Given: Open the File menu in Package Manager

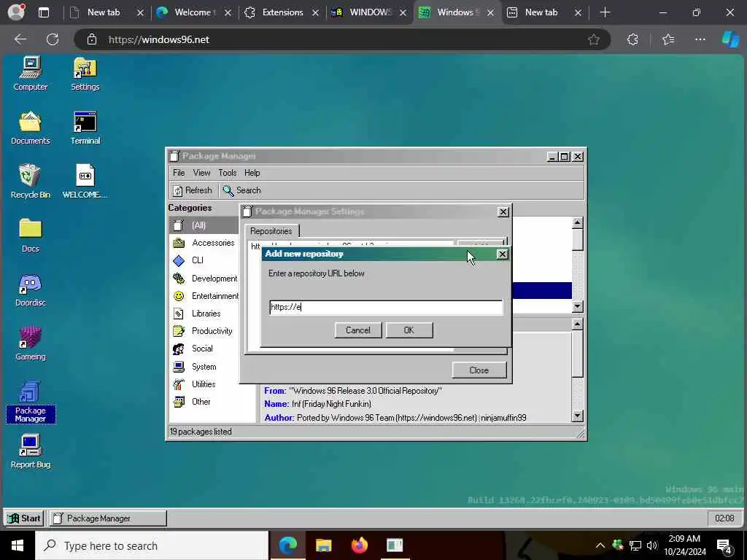Looking at the screenshot, I should pos(179,173).
